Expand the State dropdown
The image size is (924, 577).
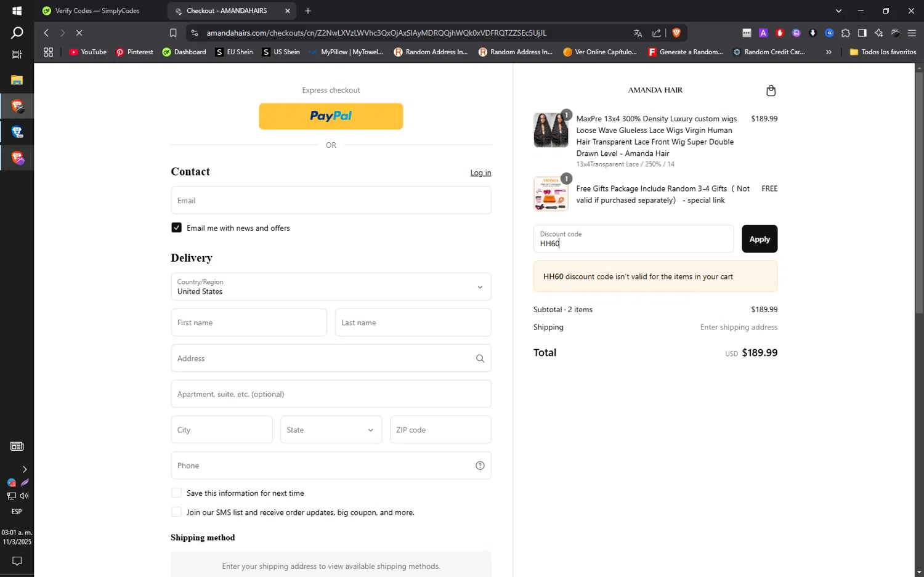point(331,429)
